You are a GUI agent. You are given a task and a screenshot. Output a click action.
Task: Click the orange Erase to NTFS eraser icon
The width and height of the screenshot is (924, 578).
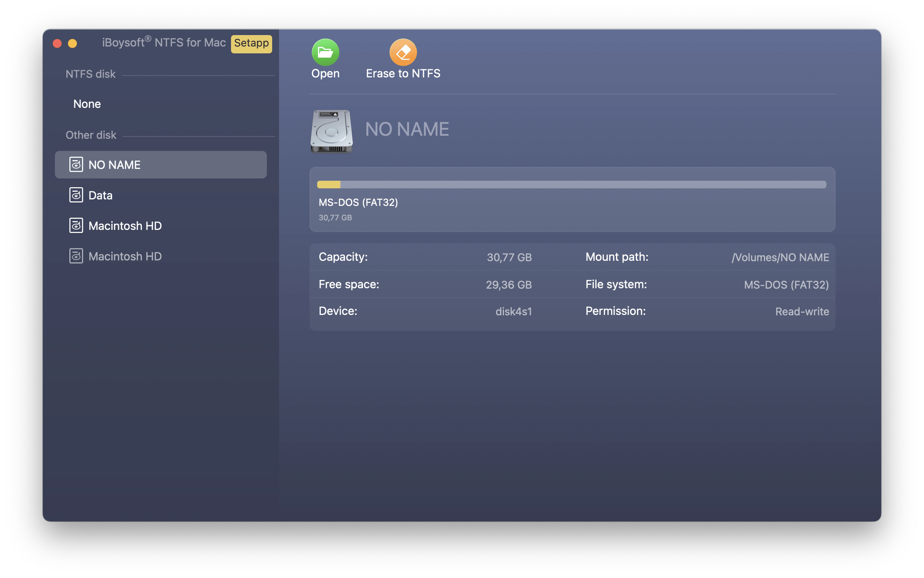coord(403,52)
